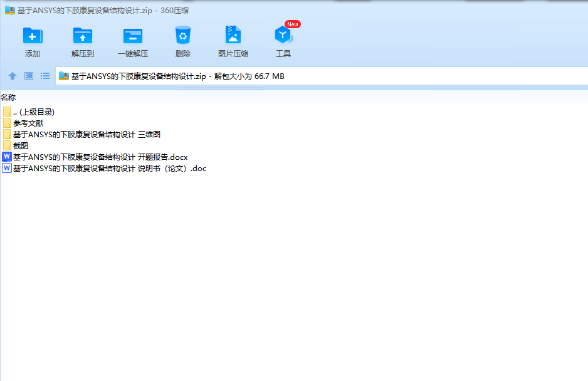Viewport: 588px width, 381px height.
Task: Click the 添加 (Add) toolbar icon
Action: [33, 36]
